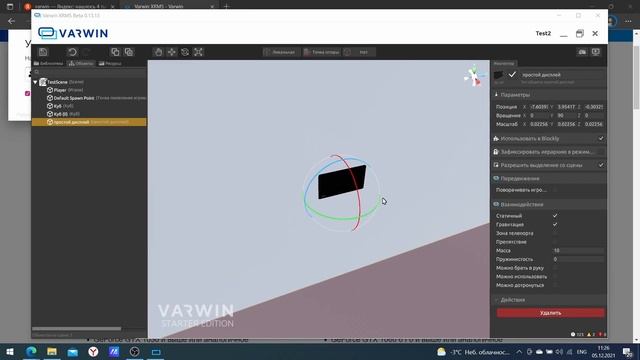
Task: Click the Пружинистость value field
Action: point(578,259)
